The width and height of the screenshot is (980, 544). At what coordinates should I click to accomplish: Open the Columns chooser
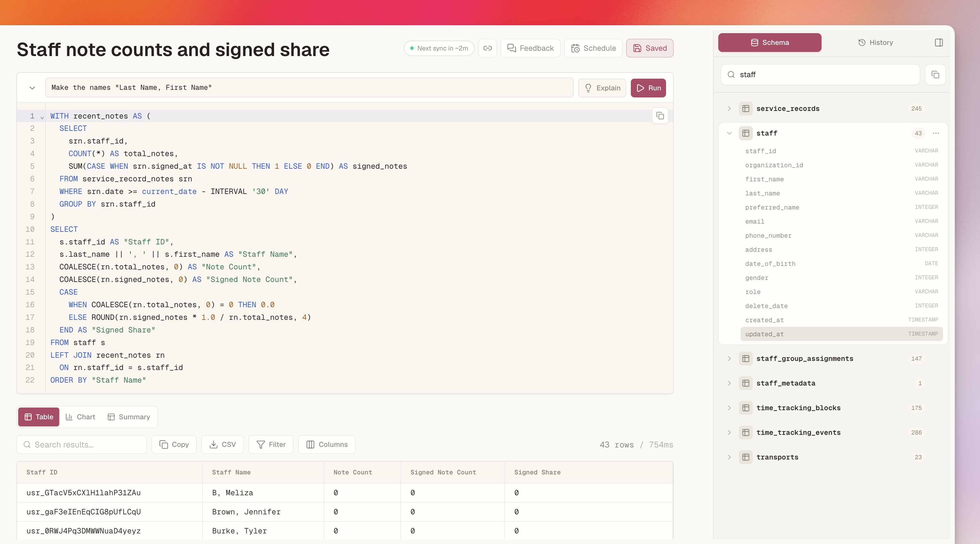(x=327, y=445)
